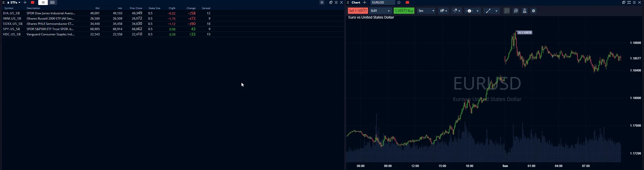The height and width of the screenshot is (170, 644).
Task: Select the Chart tab label
Action: (x=356, y=2)
